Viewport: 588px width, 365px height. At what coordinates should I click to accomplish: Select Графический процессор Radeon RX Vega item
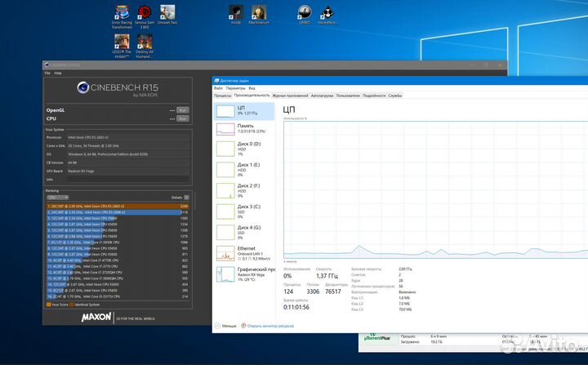click(244, 274)
